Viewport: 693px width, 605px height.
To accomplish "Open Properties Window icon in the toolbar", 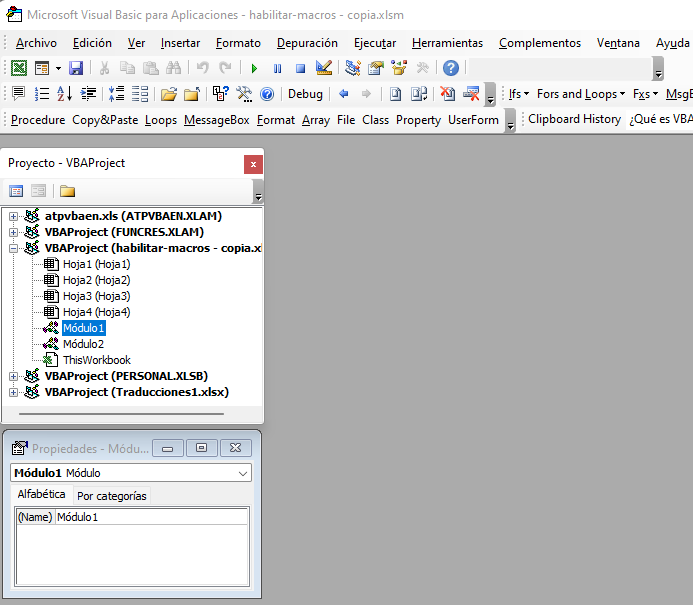I will (x=376, y=68).
